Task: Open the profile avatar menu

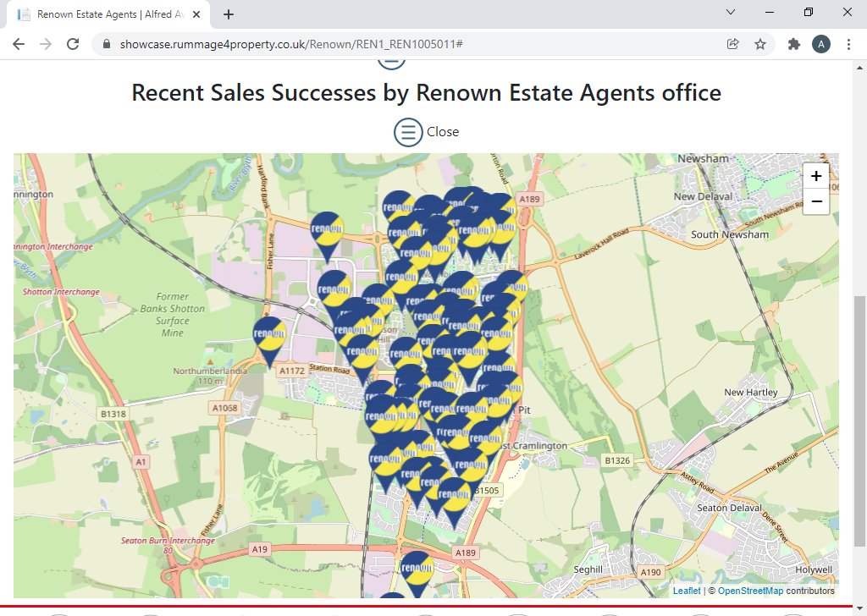Action: 821,43
